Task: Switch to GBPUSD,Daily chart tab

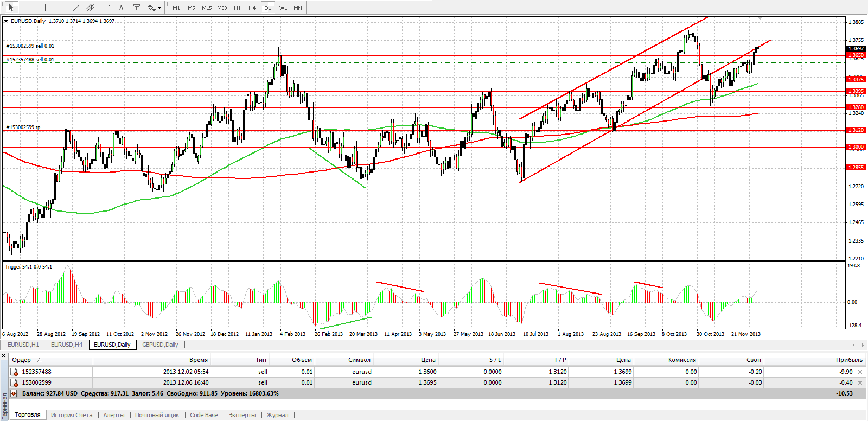Action: click(x=160, y=345)
